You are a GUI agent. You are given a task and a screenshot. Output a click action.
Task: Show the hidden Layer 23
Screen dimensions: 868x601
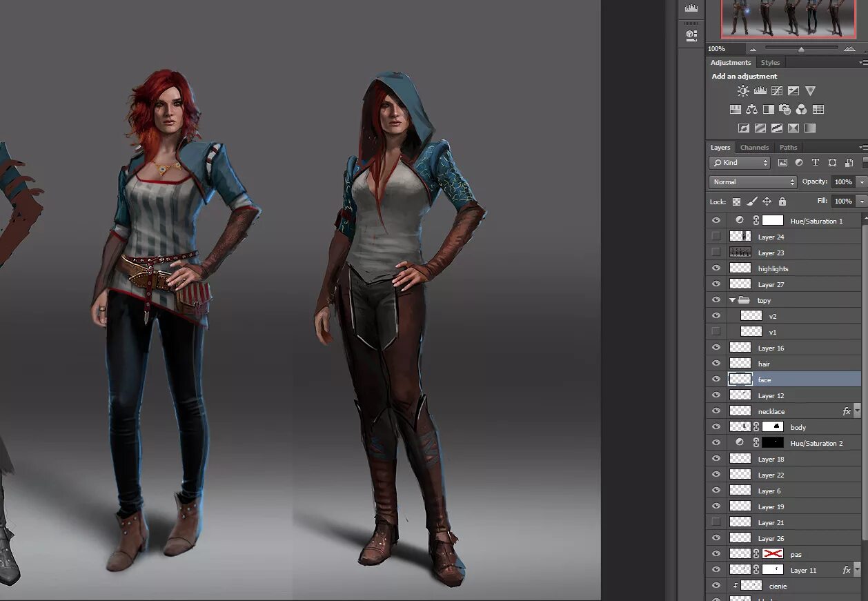pyautogui.click(x=716, y=253)
